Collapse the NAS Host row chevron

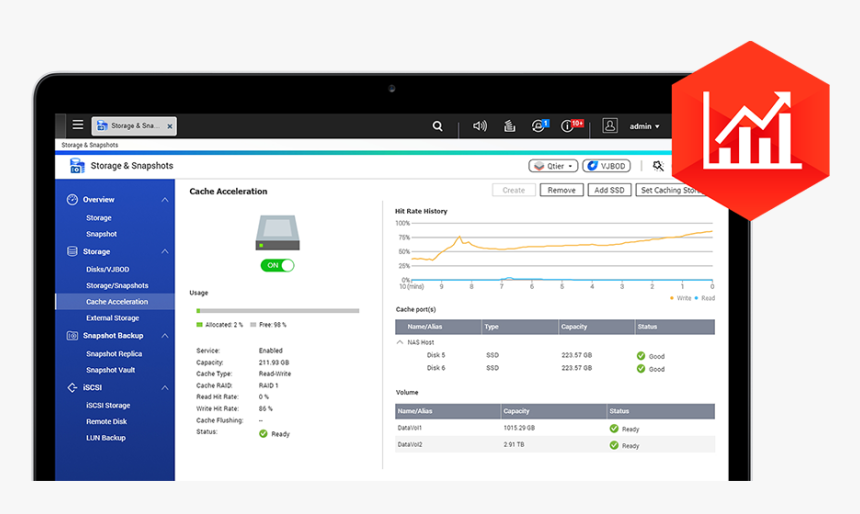(x=399, y=342)
